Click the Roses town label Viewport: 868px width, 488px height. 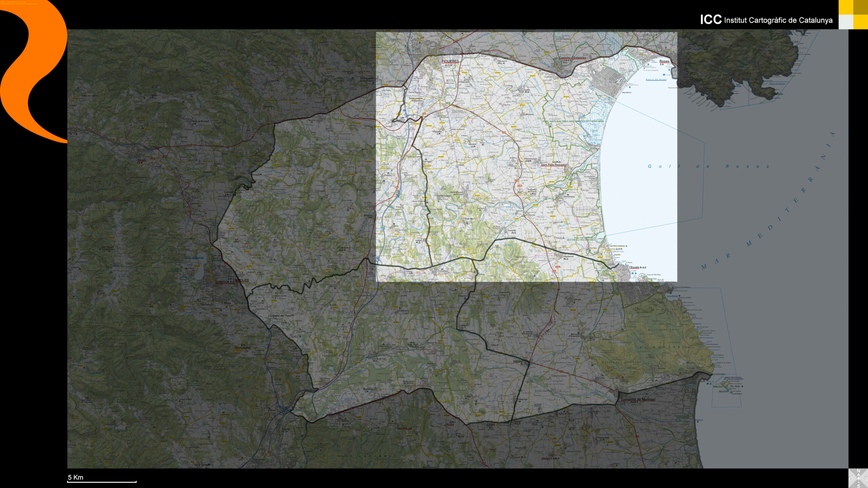tap(664, 61)
